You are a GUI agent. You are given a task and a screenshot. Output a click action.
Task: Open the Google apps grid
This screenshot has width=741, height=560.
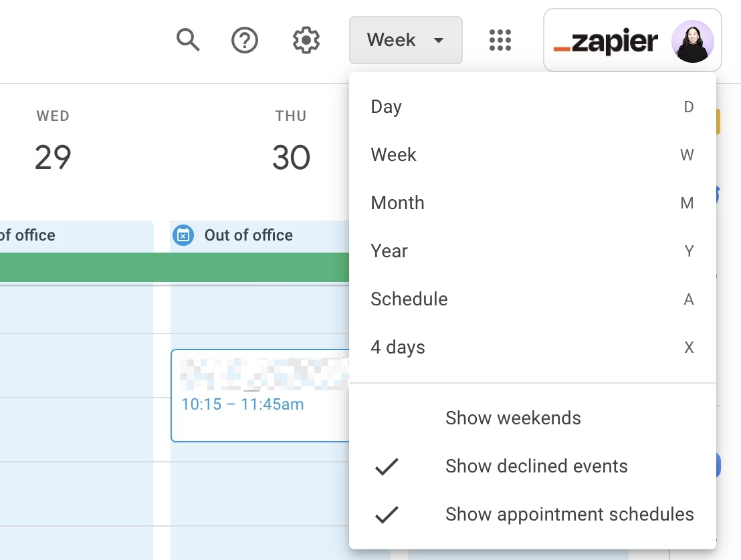500,40
